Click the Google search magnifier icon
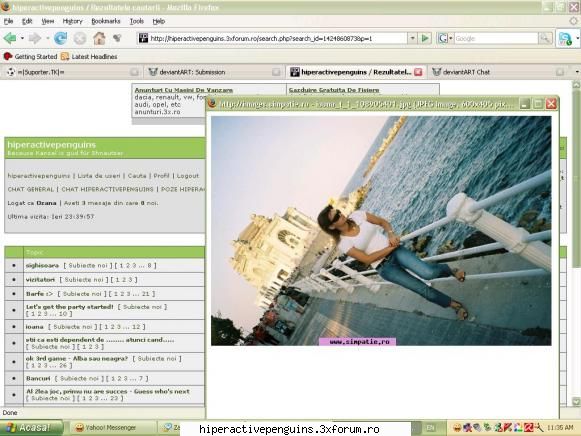Viewport: 581px width, 436px height. [x=545, y=38]
